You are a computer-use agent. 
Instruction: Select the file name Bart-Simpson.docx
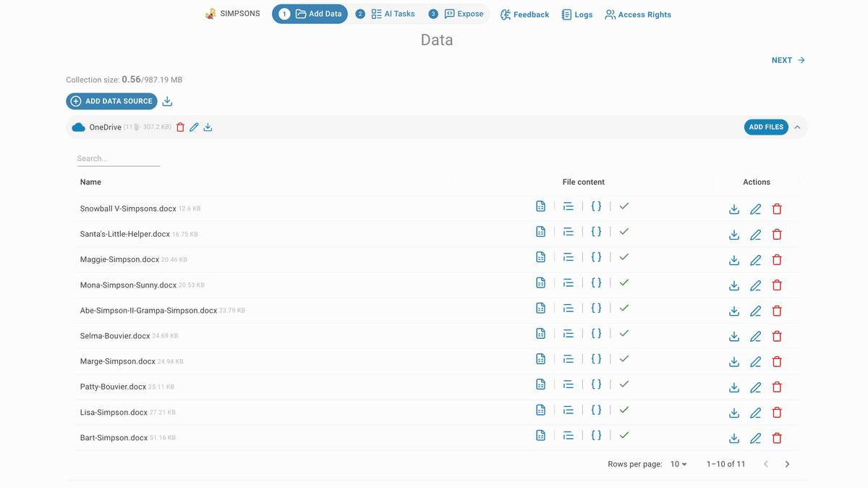coord(114,438)
